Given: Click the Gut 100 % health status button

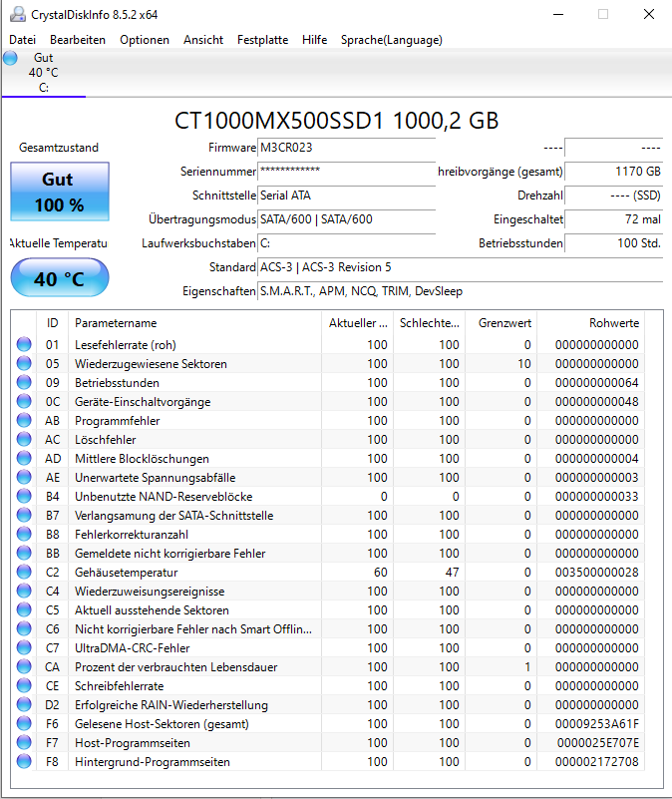Looking at the screenshot, I should point(60,192).
